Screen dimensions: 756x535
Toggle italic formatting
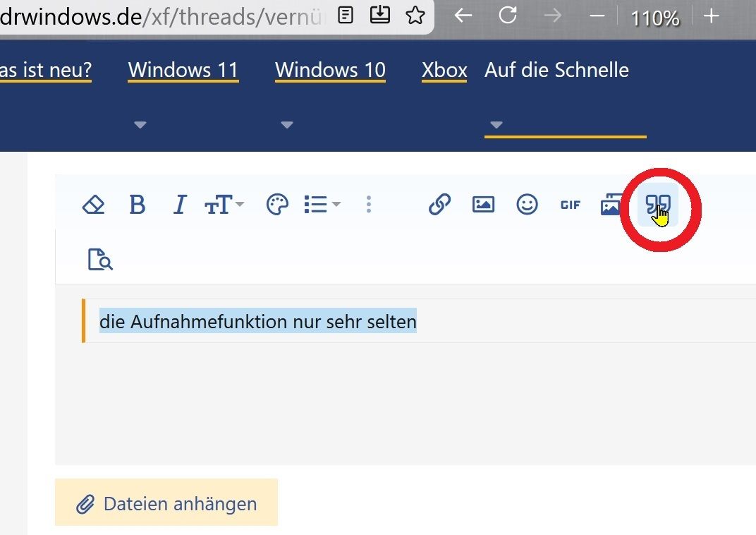[x=179, y=205]
